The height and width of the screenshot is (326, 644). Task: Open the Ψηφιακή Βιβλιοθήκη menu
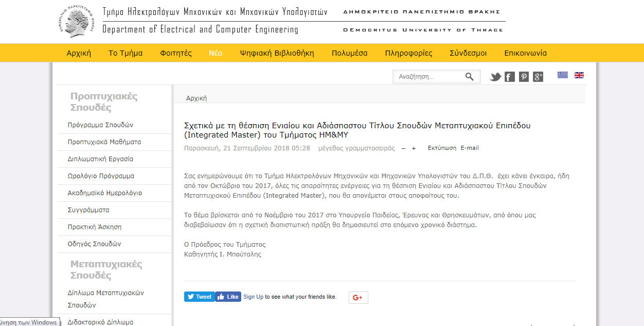point(277,53)
